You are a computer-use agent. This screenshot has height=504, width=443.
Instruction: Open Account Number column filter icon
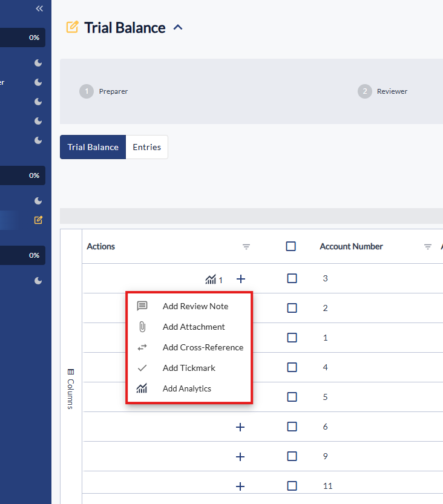point(428,247)
